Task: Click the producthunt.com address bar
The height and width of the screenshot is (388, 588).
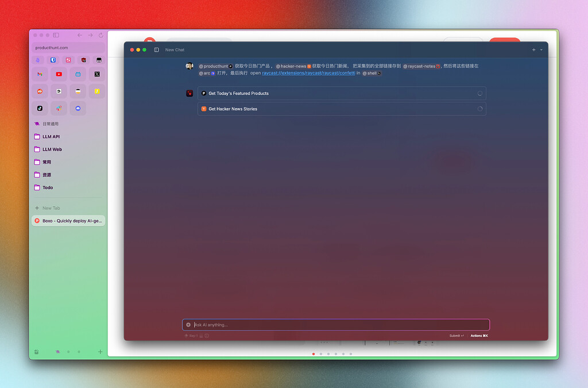Action: click(x=68, y=48)
